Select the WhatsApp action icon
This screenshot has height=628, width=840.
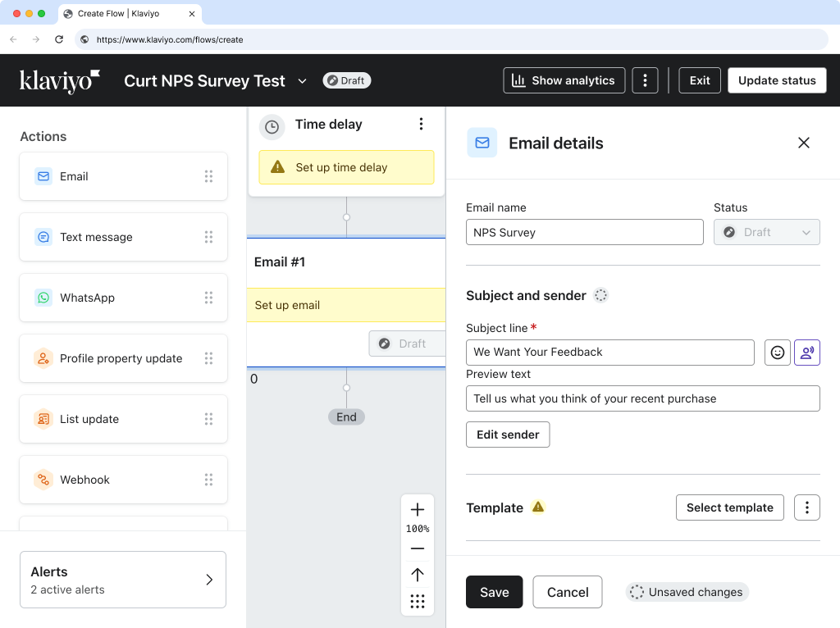point(43,298)
